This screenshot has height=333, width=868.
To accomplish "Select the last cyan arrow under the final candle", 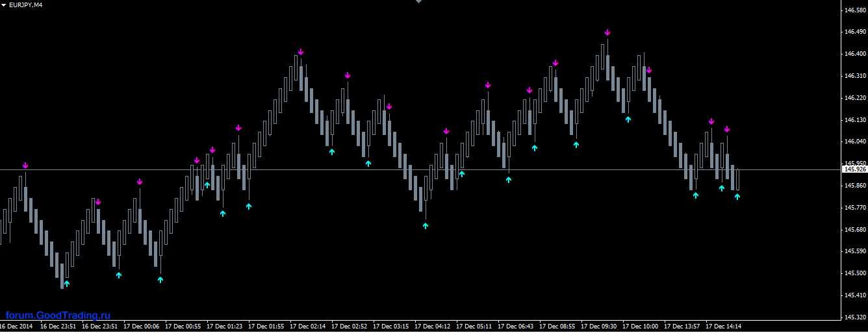I will (x=737, y=197).
